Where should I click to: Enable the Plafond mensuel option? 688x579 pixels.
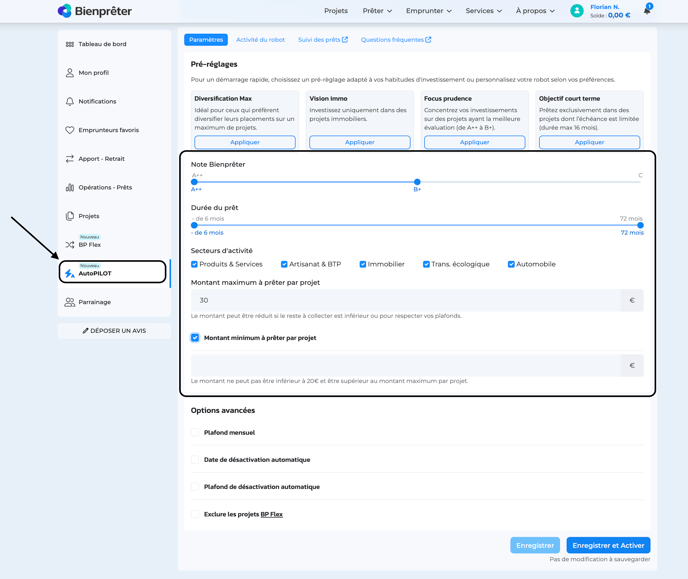click(195, 432)
